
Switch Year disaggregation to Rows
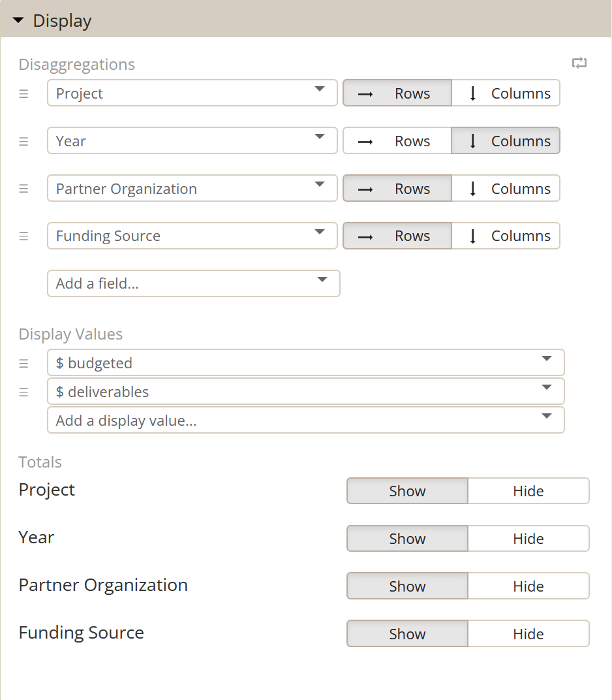coord(397,141)
